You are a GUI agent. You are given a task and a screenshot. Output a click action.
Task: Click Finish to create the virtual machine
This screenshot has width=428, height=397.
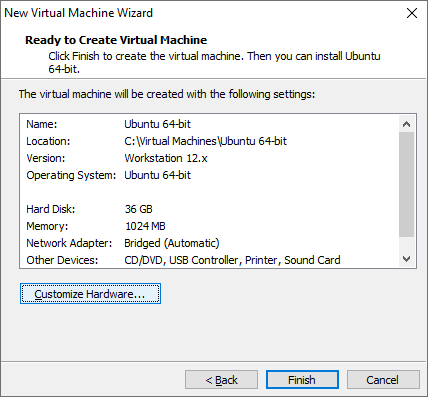point(302,380)
